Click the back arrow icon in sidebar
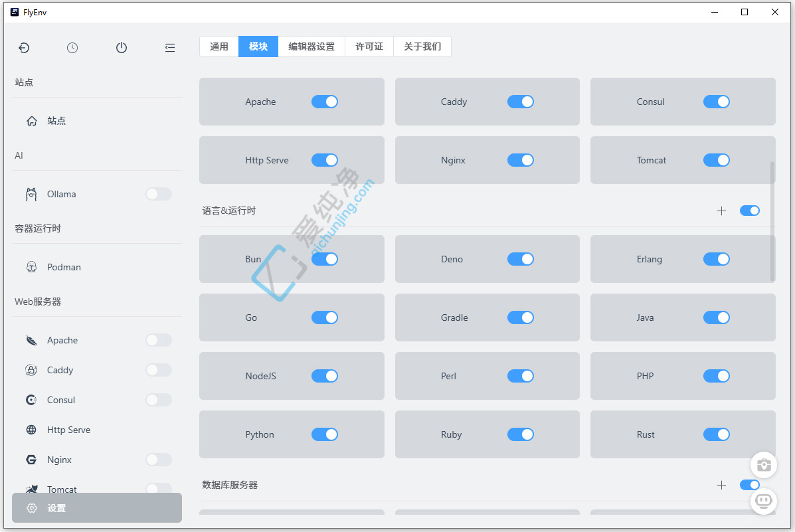The image size is (795, 532). 24,48
